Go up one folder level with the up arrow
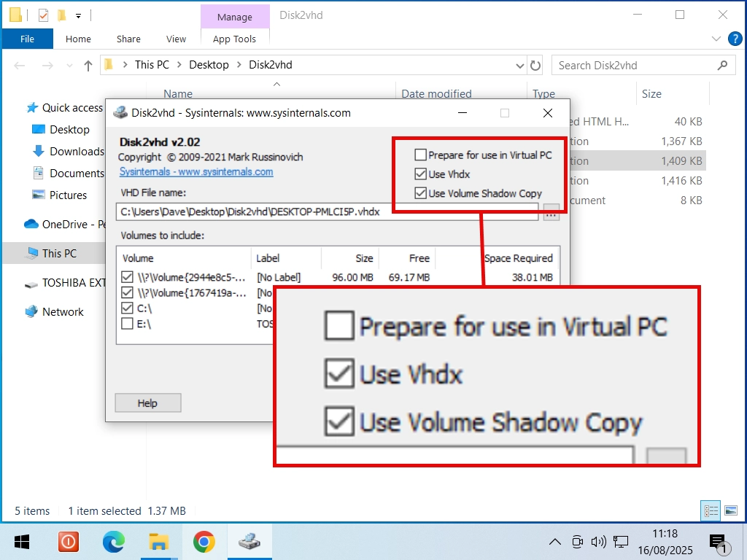The width and height of the screenshot is (747, 560). [x=88, y=65]
